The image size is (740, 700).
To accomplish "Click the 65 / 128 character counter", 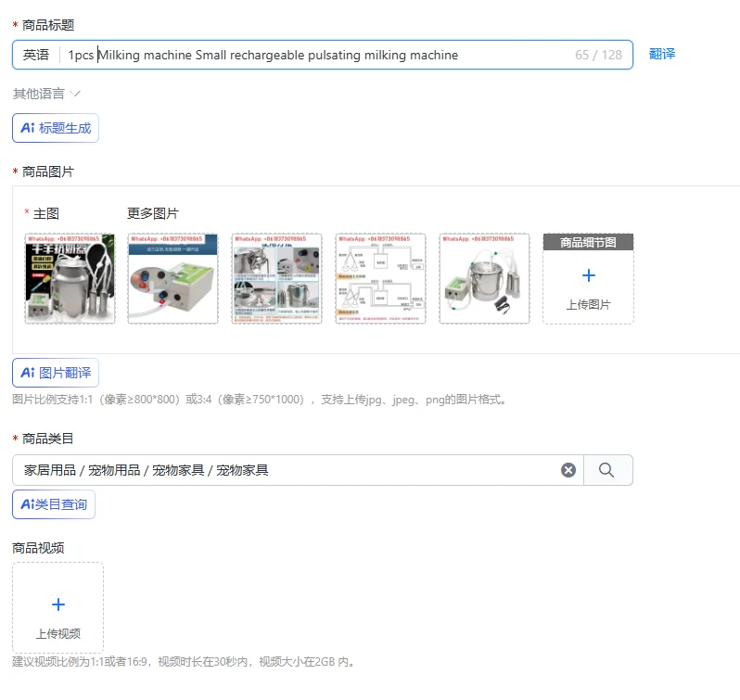I will (x=598, y=55).
